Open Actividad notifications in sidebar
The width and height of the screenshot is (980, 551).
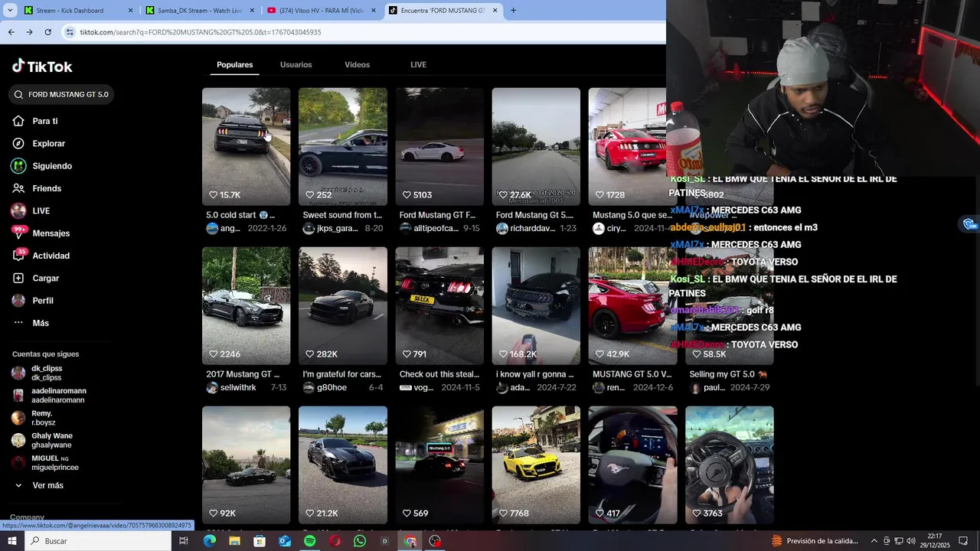41,256
